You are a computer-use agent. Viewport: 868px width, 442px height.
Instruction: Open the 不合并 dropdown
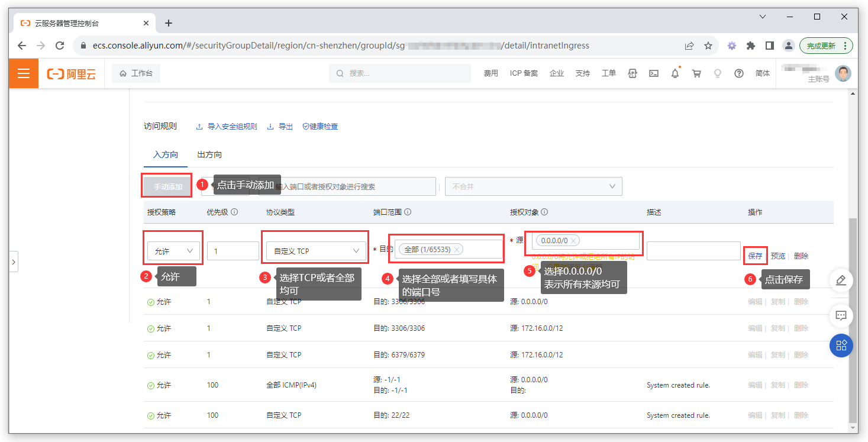[x=533, y=186]
